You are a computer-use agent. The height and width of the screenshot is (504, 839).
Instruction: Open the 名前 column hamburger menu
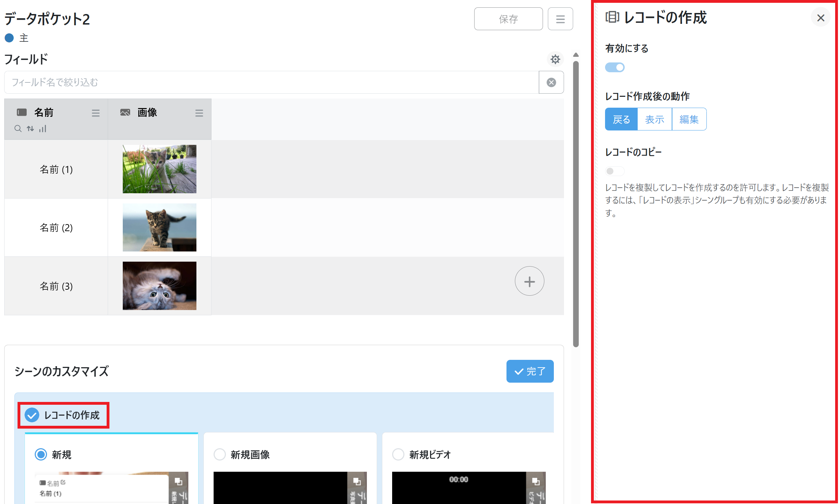tap(95, 113)
